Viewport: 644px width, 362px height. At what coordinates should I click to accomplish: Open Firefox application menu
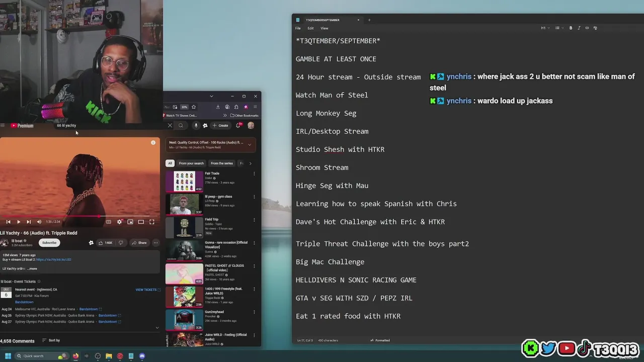coord(255,107)
